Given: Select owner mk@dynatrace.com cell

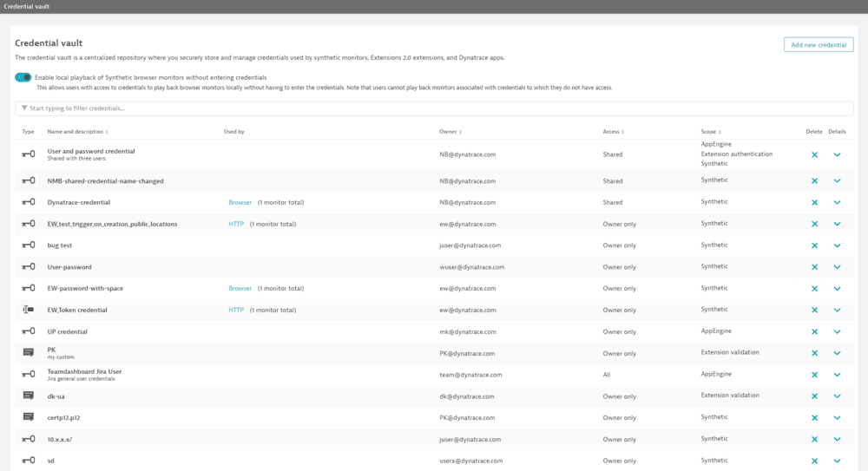Looking at the screenshot, I should click(468, 331).
